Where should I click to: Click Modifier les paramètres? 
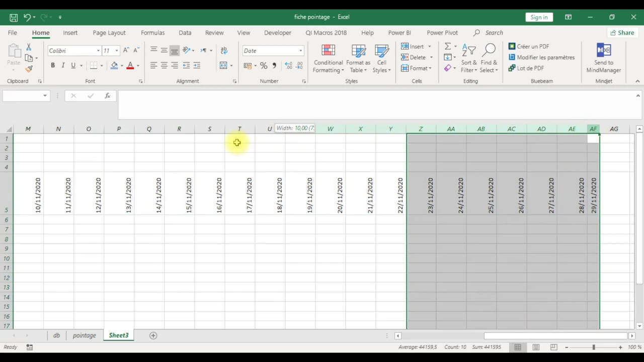(541, 57)
